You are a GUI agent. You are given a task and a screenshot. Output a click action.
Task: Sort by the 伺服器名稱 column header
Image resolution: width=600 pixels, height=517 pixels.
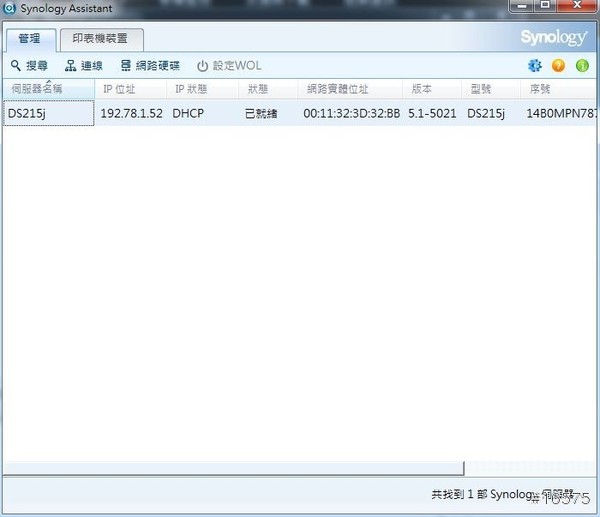49,89
